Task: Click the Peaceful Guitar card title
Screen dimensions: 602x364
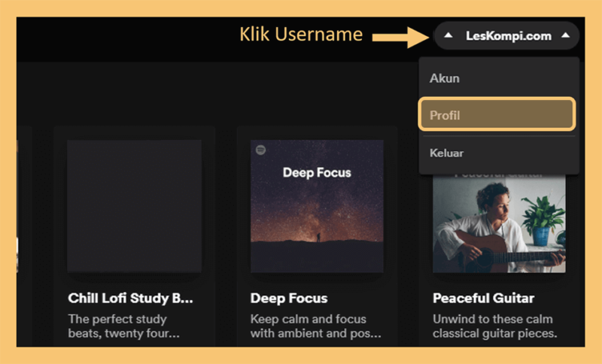Action: pos(483,299)
